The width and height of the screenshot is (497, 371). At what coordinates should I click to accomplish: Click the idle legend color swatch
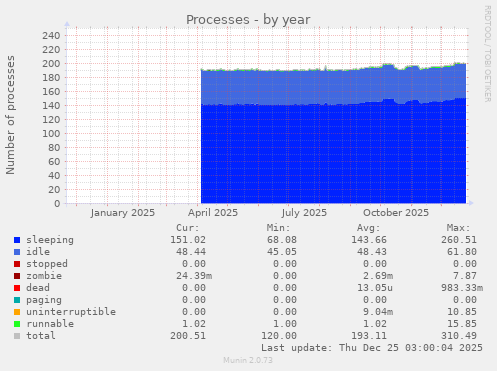(x=17, y=252)
